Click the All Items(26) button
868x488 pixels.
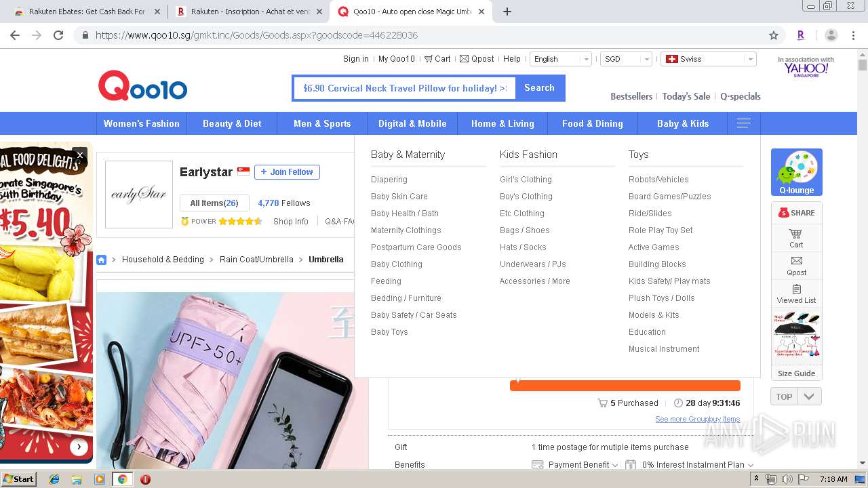click(x=214, y=203)
